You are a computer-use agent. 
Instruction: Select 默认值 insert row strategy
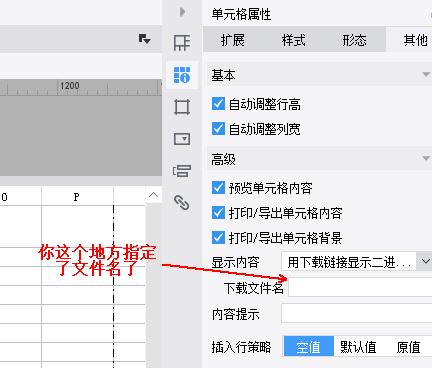pyautogui.click(x=358, y=347)
